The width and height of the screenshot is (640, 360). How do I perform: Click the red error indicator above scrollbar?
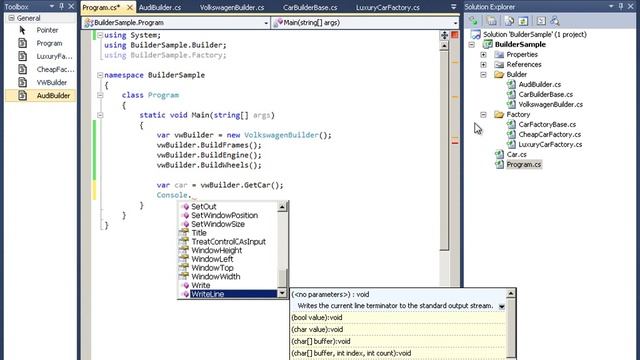[x=455, y=35]
